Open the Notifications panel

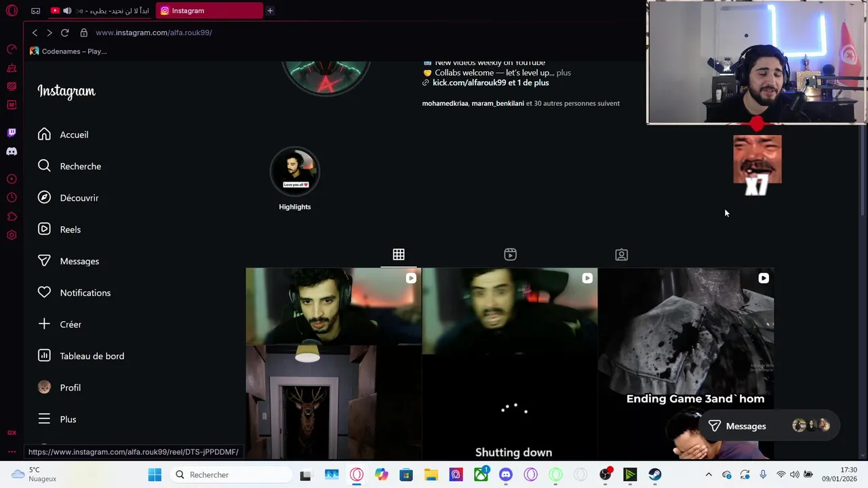(73, 293)
